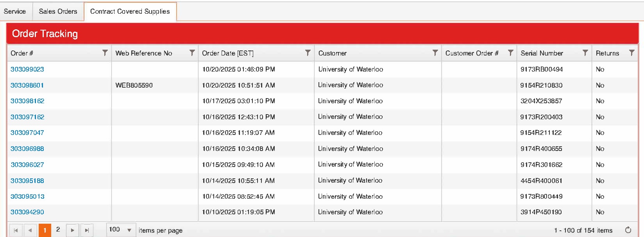The height and width of the screenshot is (237, 644).
Task: Open order link 303098601
Action: [27, 85]
